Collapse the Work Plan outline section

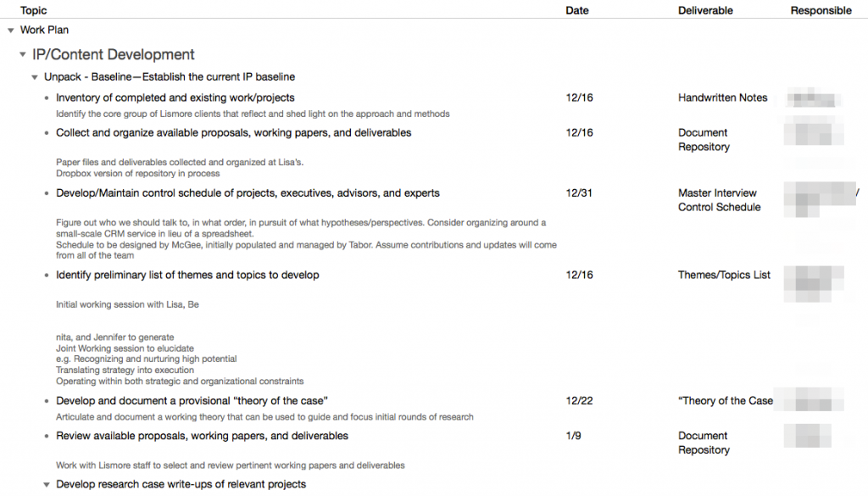coord(10,31)
